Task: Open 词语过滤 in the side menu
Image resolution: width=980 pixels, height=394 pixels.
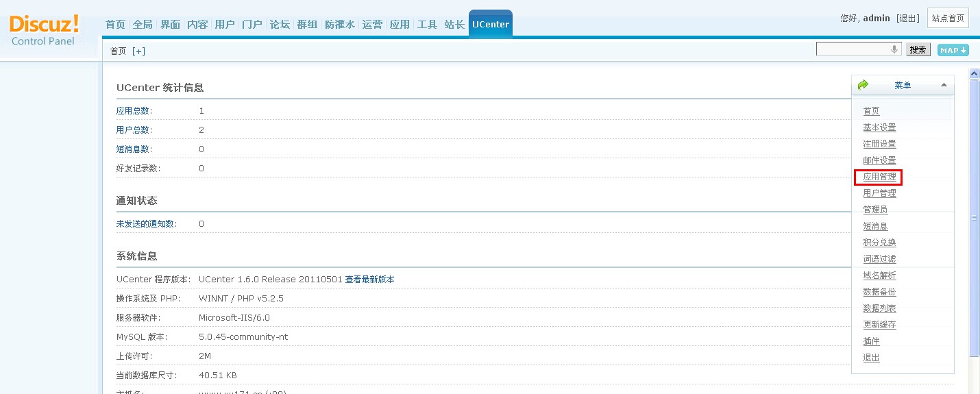Action: (x=879, y=259)
